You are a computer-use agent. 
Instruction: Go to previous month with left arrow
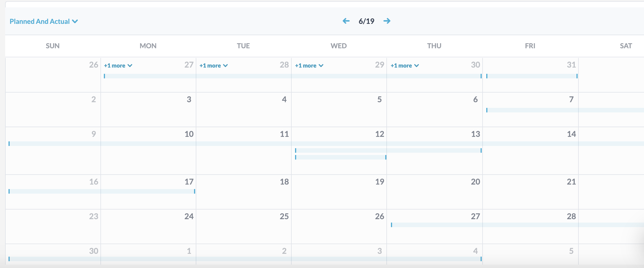pyautogui.click(x=346, y=21)
